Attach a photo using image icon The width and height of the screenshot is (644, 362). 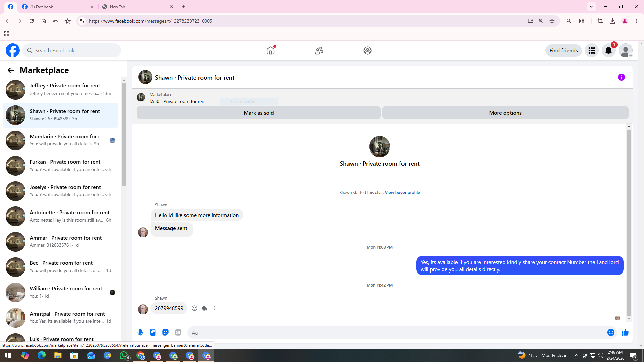coord(153,332)
